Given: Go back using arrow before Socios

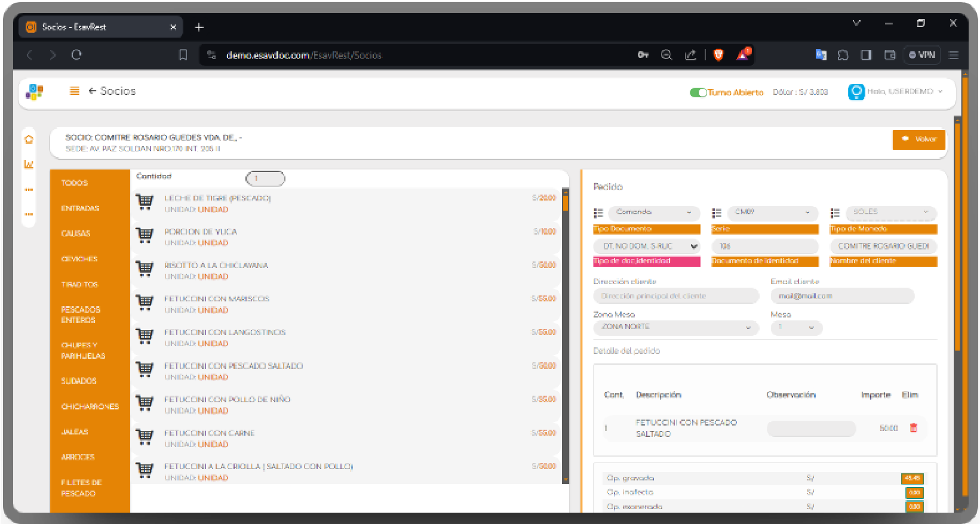Looking at the screenshot, I should 93,91.
